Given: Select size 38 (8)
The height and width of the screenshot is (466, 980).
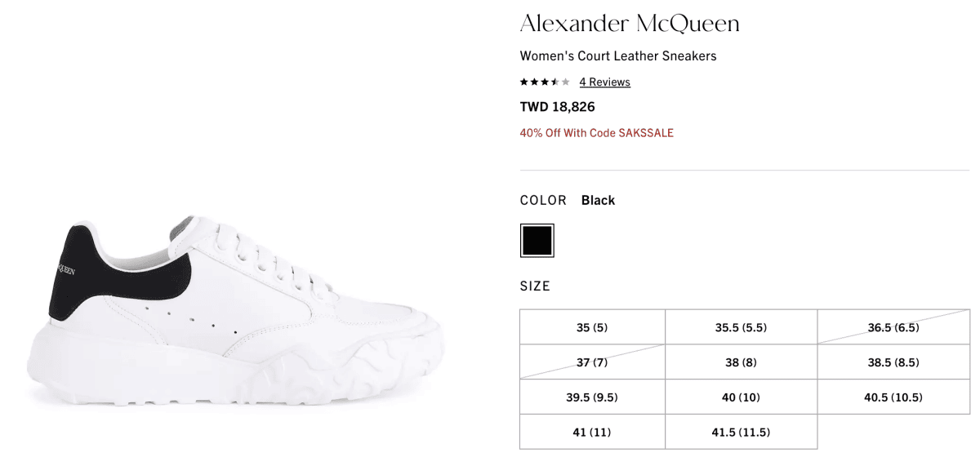Looking at the screenshot, I should (x=741, y=362).
